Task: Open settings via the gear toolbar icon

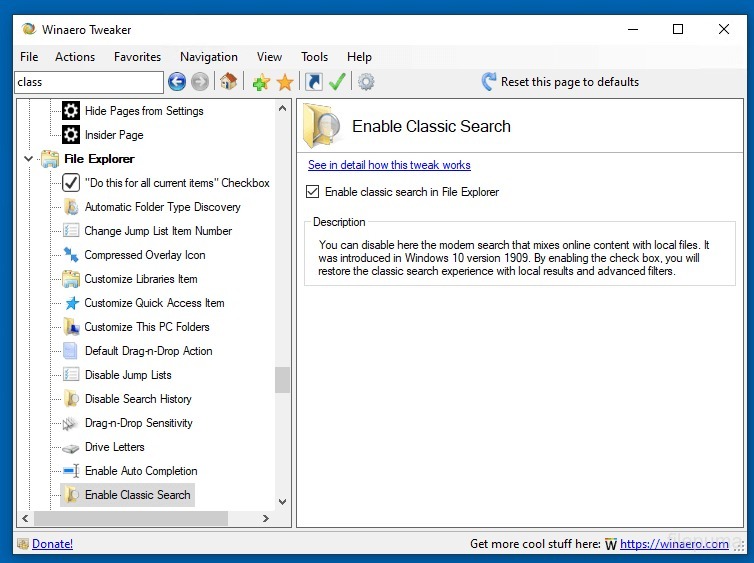Action: (366, 82)
